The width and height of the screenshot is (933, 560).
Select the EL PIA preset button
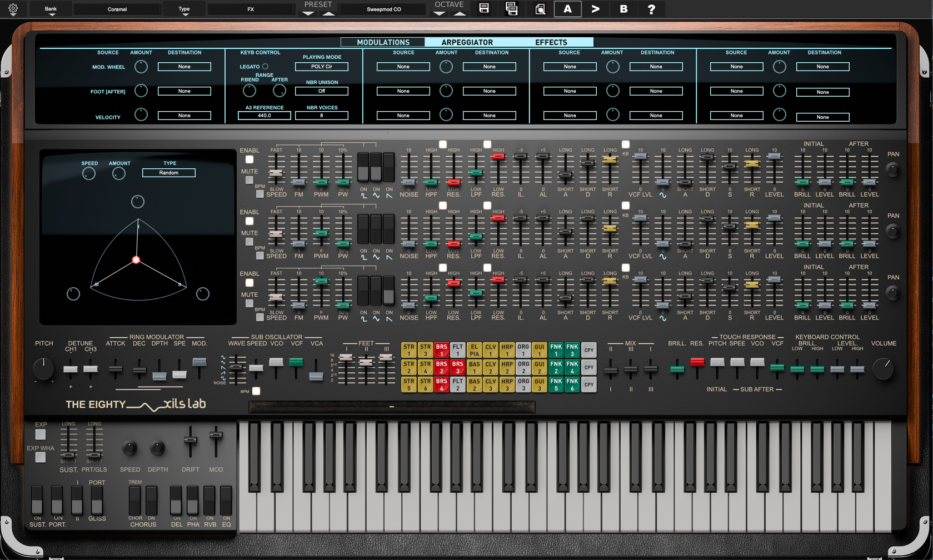474,350
